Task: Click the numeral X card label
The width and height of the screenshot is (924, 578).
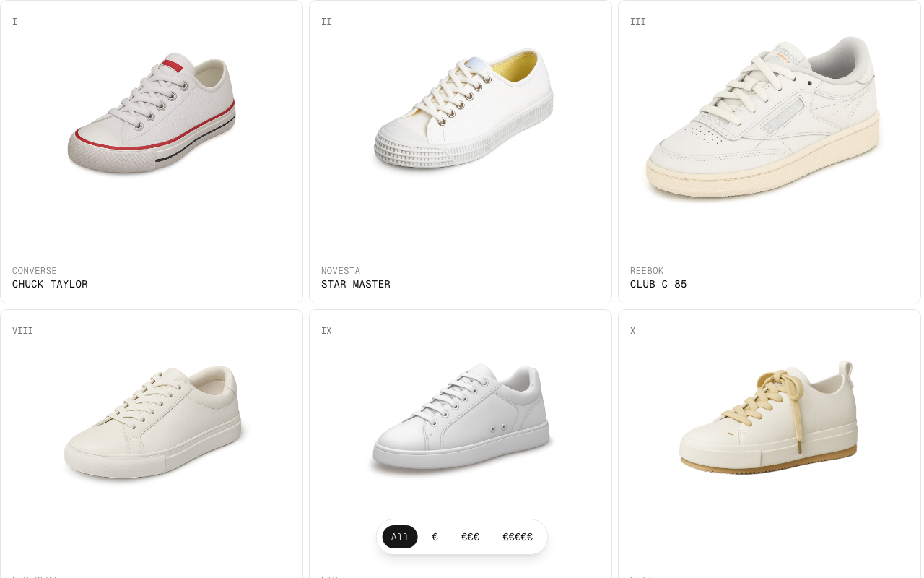Action: [x=633, y=331]
